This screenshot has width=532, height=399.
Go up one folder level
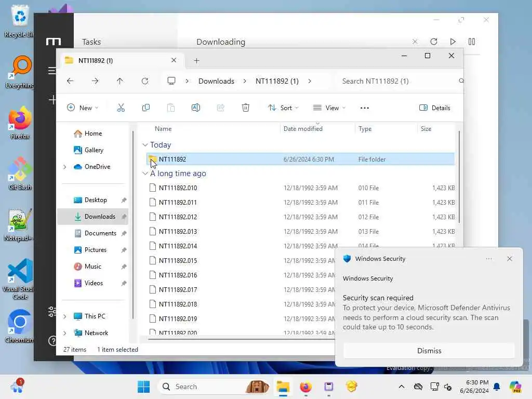coord(120,81)
